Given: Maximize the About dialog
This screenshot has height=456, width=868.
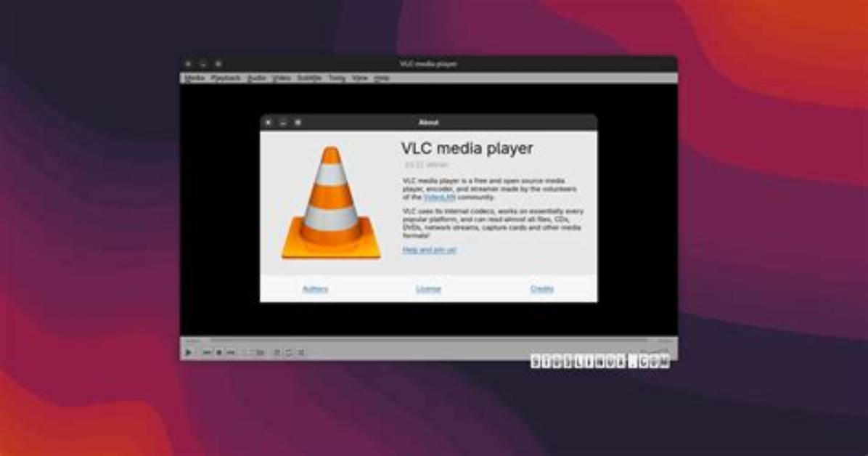Looking at the screenshot, I should pos(298,123).
